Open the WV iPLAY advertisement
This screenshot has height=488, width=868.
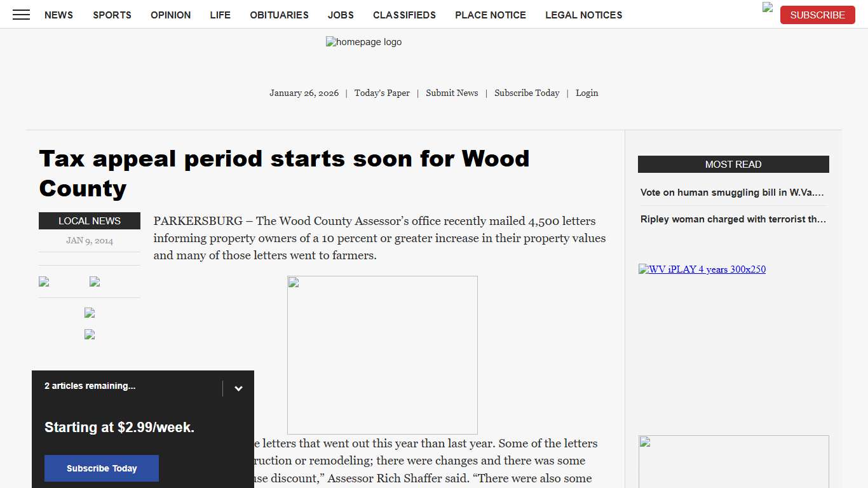click(702, 269)
